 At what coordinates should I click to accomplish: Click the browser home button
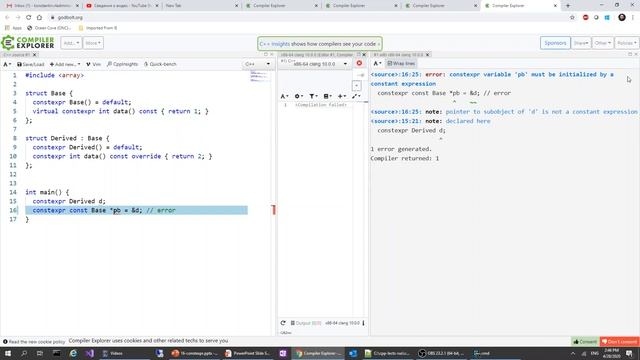pos(39,18)
